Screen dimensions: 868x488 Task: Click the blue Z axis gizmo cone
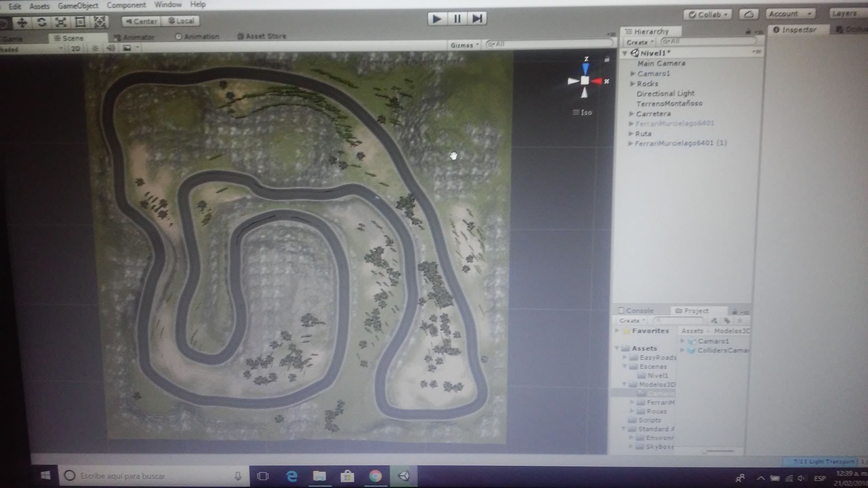pyautogui.click(x=586, y=69)
